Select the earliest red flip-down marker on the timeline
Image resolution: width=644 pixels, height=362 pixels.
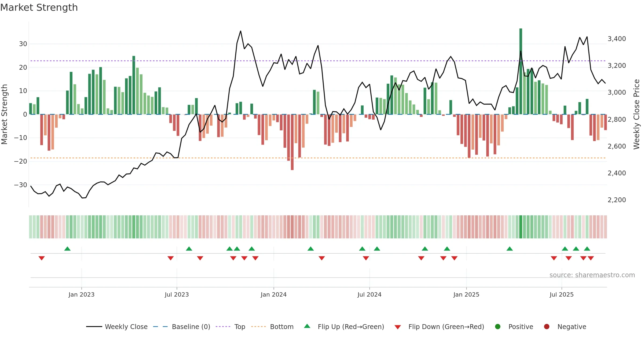click(x=42, y=258)
